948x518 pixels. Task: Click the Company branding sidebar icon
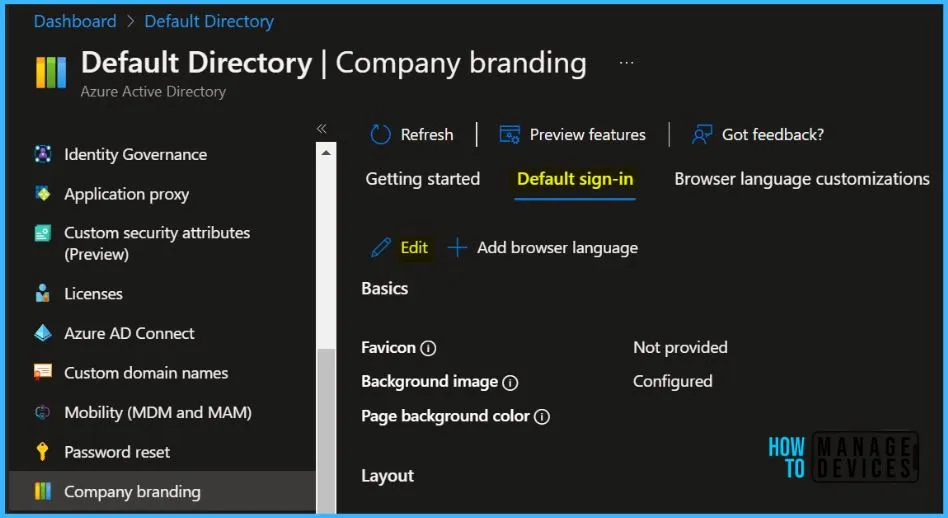(x=42, y=491)
